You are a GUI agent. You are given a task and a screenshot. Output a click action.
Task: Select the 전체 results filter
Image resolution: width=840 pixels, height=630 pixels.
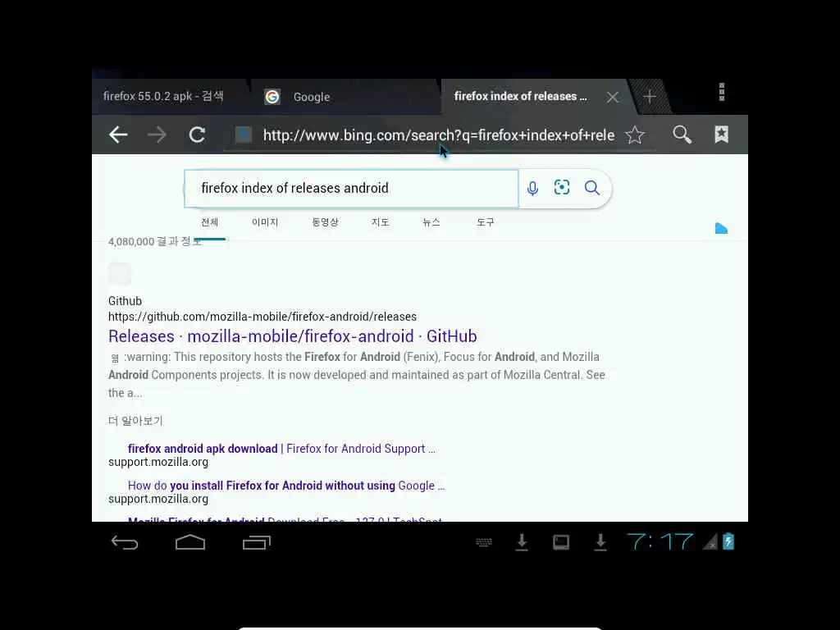(209, 222)
